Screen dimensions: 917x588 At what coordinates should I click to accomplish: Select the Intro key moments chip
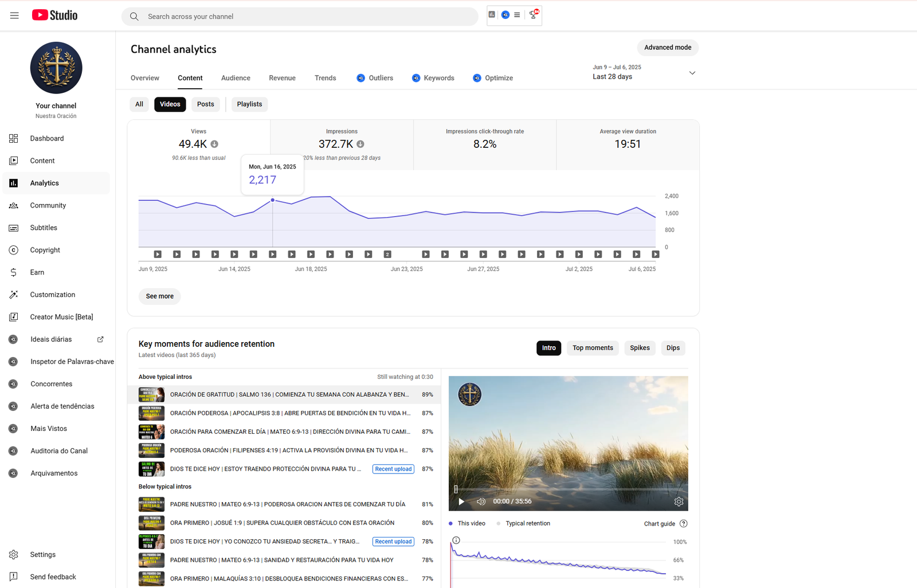coord(549,348)
